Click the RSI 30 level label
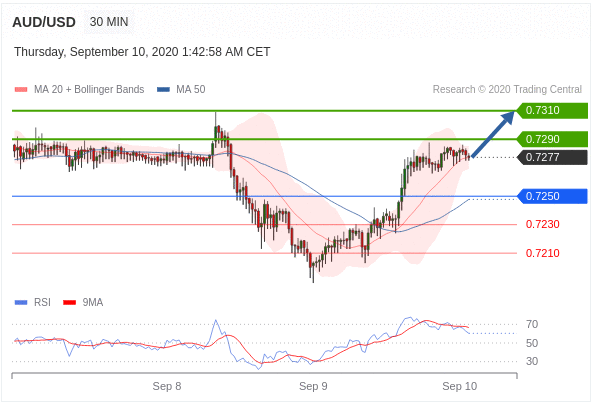The height and width of the screenshot is (404, 597). 532,361
